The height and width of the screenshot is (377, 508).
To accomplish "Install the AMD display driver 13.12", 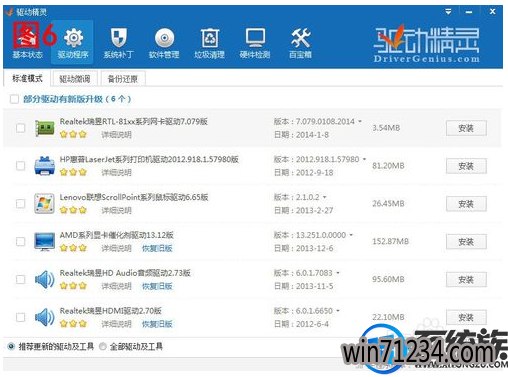I will (x=466, y=242).
